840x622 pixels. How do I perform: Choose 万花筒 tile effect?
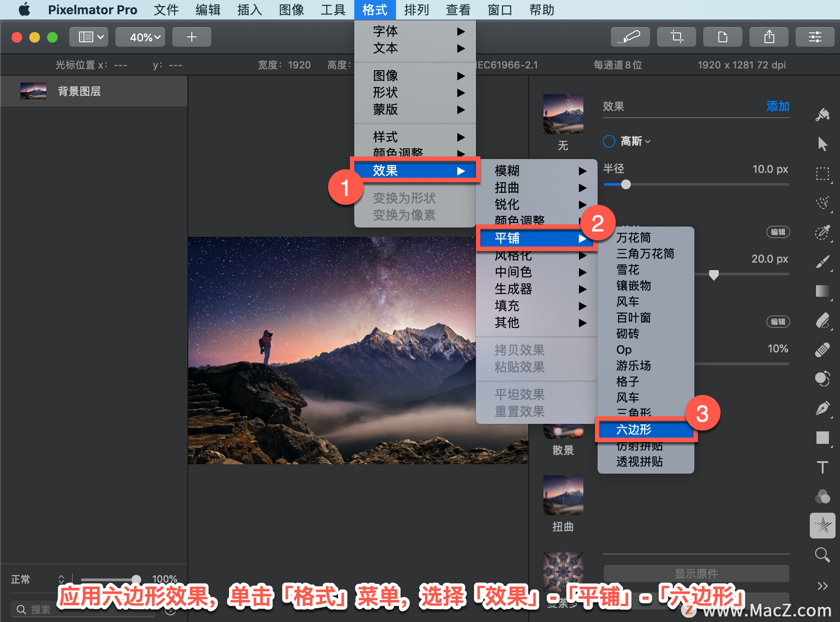(646, 238)
